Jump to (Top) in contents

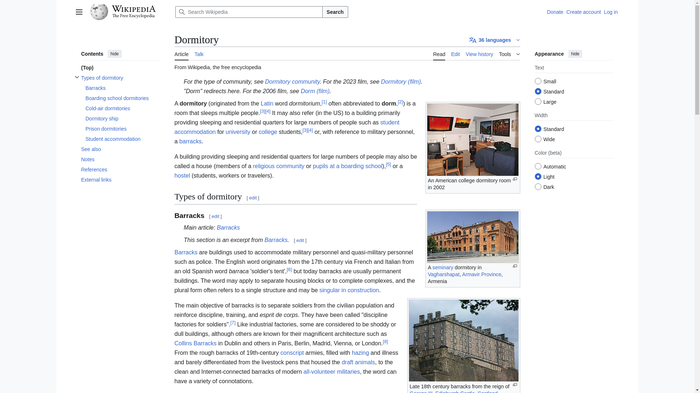click(x=87, y=68)
